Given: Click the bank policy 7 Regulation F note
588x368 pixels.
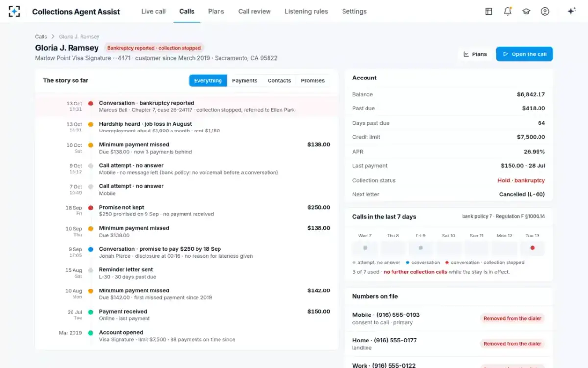Looking at the screenshot, I should click(503, 216).
